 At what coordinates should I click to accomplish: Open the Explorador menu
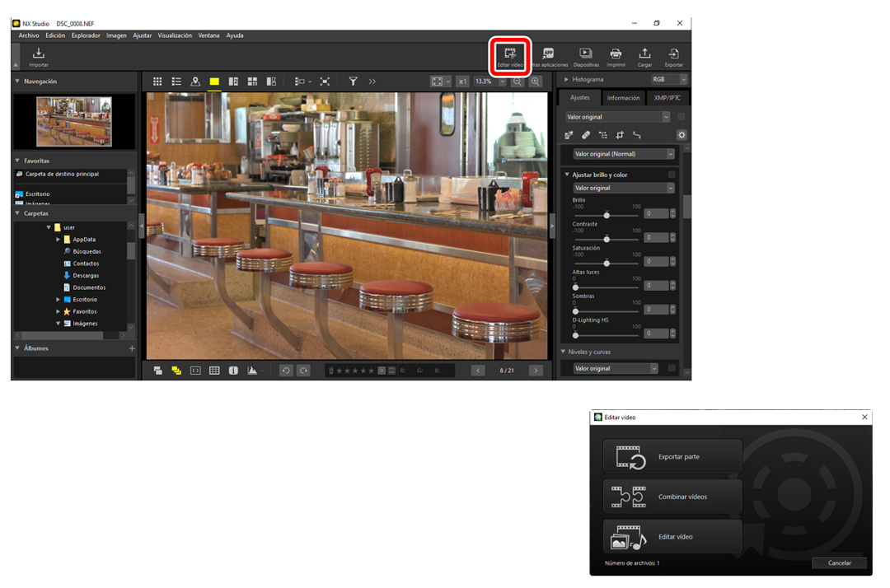click(x=86, y=35)
